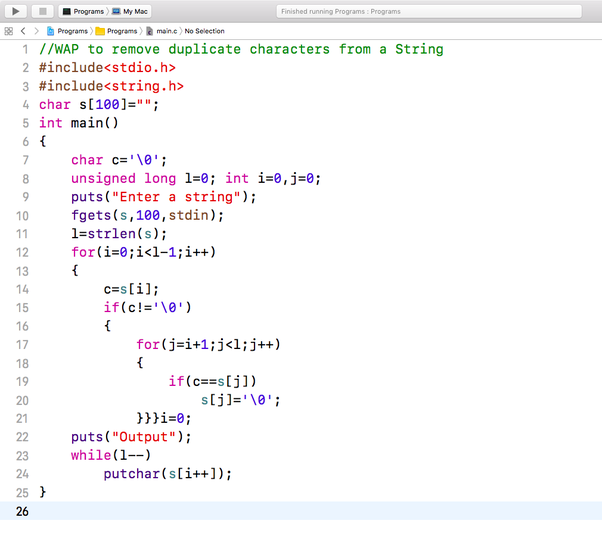Click the Programs project icon in breadcrumb

tap(50, 31)
